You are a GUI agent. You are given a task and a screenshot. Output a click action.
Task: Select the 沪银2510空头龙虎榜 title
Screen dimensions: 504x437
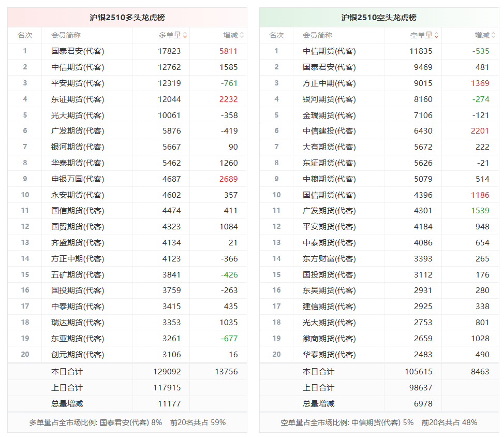pos(379,18)
